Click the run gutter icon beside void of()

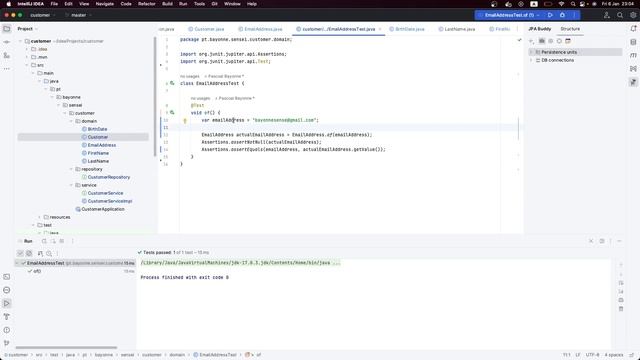click(x=172, y=112)
